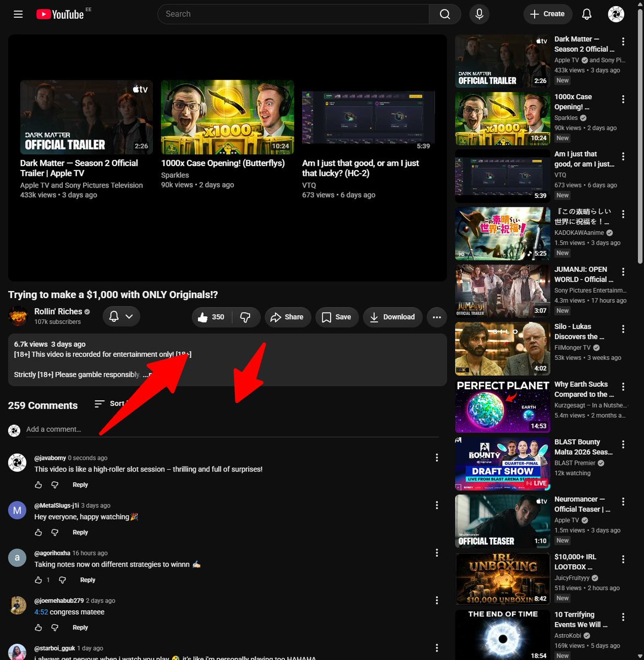Viewport: 644px width, 660px height.
Task: Open sidebar BLAST Bounty Malta video options
Action: (x=623, y=444)
